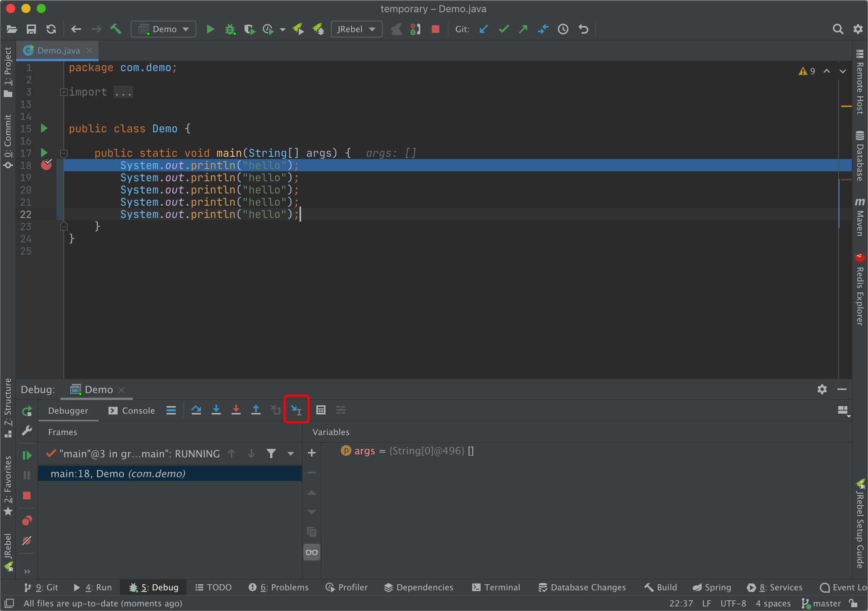The width and height of the screenshot is (868, 611).
Task: Click Resume Program icon in debug sidebar
Action: coord(27,455)
